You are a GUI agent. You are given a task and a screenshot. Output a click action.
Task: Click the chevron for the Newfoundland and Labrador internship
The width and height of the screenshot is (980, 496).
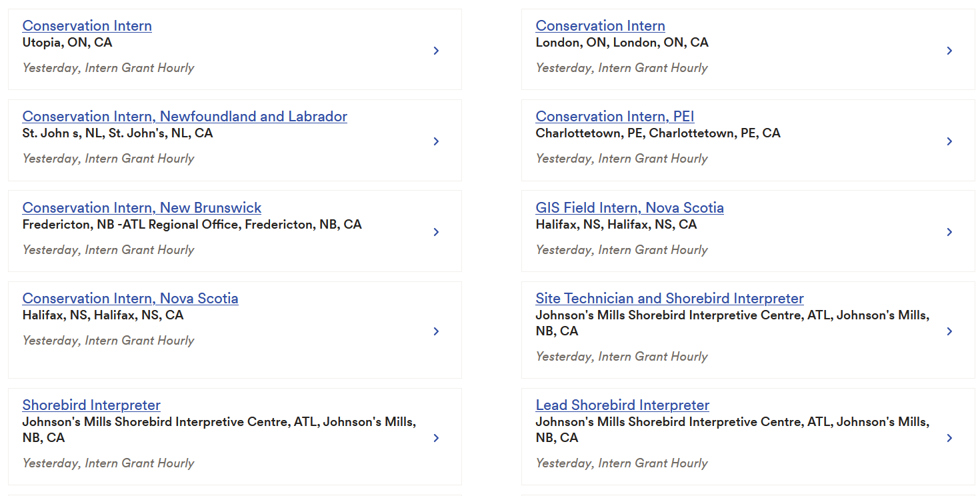tap(436, 141)
